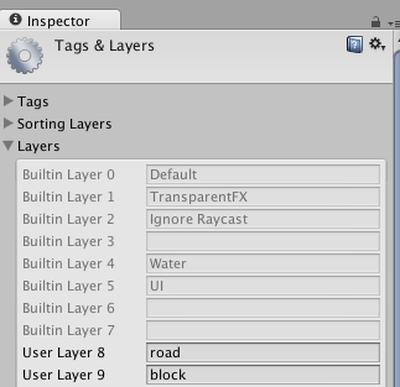The width and height of the screenshot is (400, 387).
Task: Open the blue help book icon
Action: [355, 45]
